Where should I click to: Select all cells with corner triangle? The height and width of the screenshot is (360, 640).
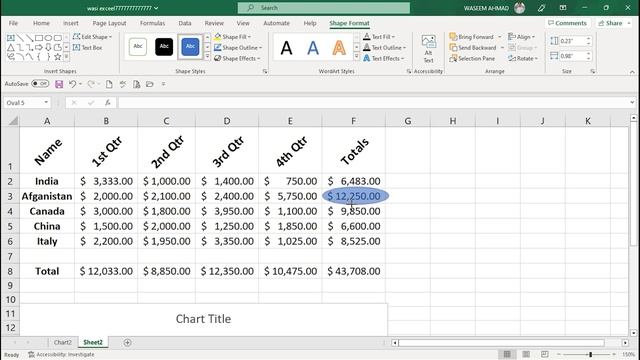tap(13, 121)
